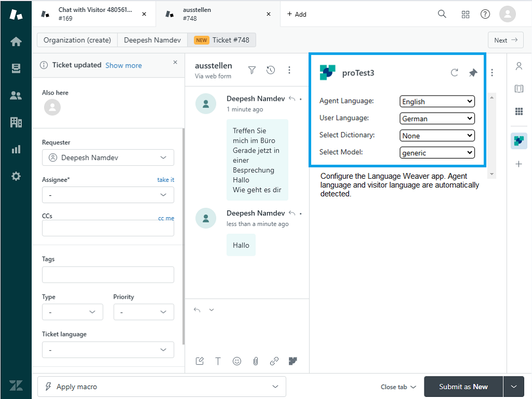Click the take it link
Screen dimensions: 532x399
(166, 179)
